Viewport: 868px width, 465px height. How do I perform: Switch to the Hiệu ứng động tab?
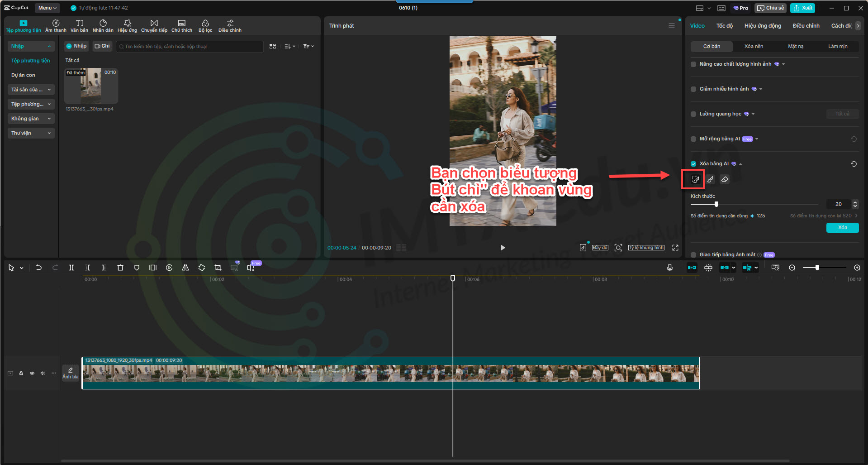(763, 26)
